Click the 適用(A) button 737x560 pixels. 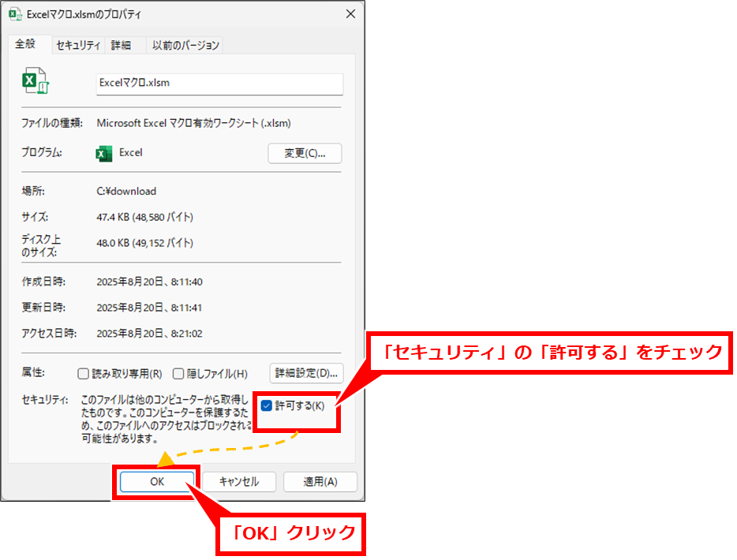click(x=320, y=482)
